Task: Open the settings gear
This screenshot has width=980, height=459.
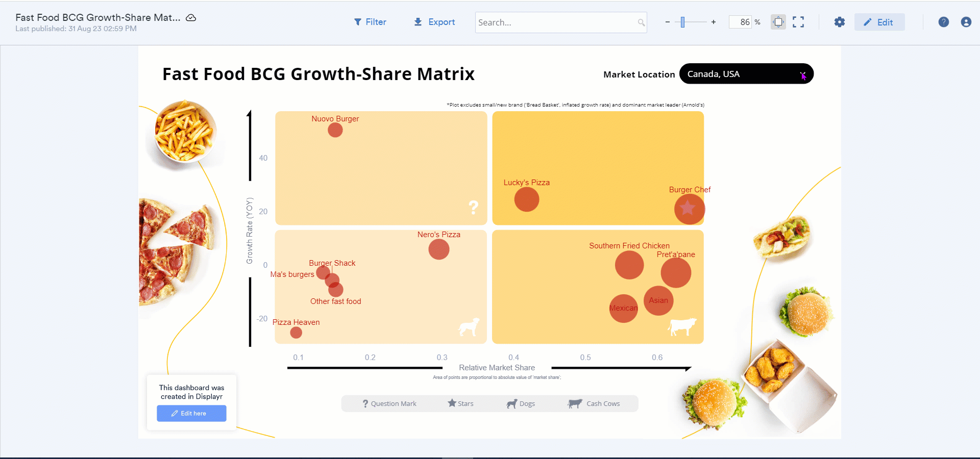Action: pos(839,22)
